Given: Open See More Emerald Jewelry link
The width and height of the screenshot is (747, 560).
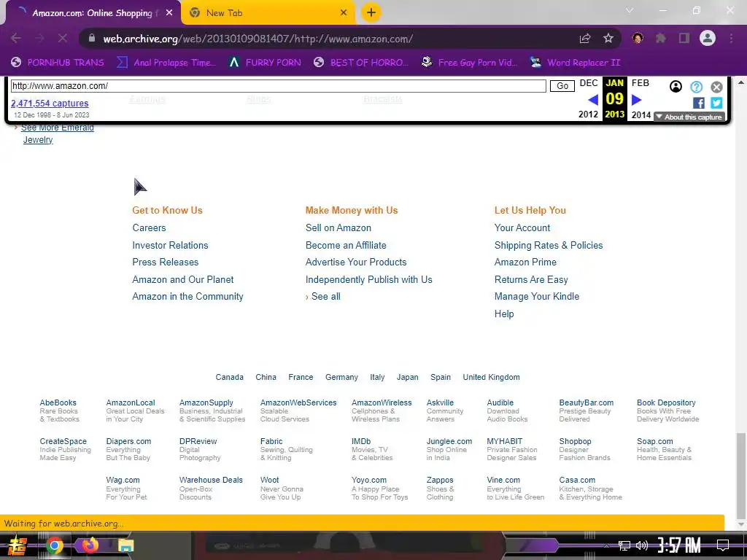Looking at the screenshot, I should 57,134.
